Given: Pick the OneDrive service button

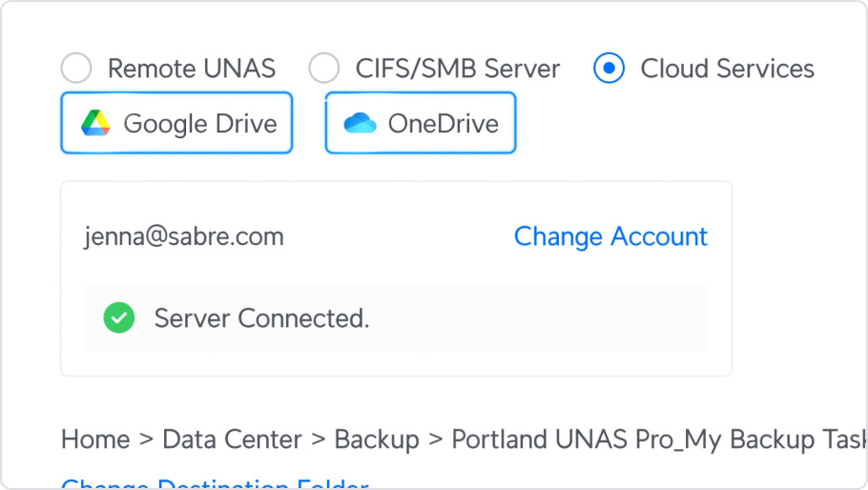Looking at the screenshot, I should [x=421, y=123].
